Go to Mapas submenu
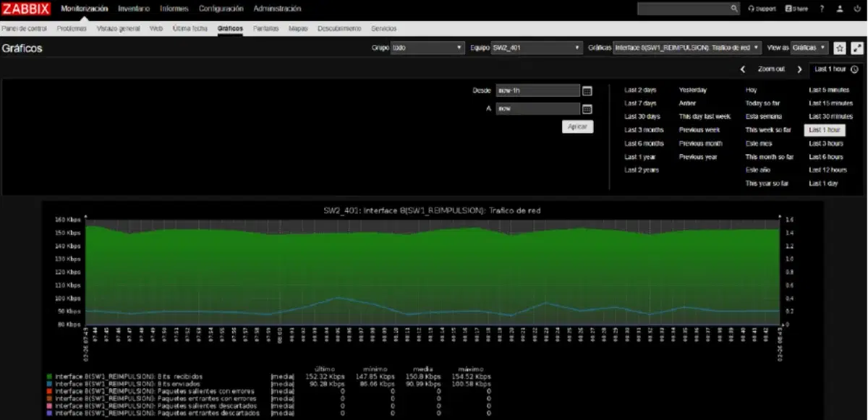 [298, 28]
